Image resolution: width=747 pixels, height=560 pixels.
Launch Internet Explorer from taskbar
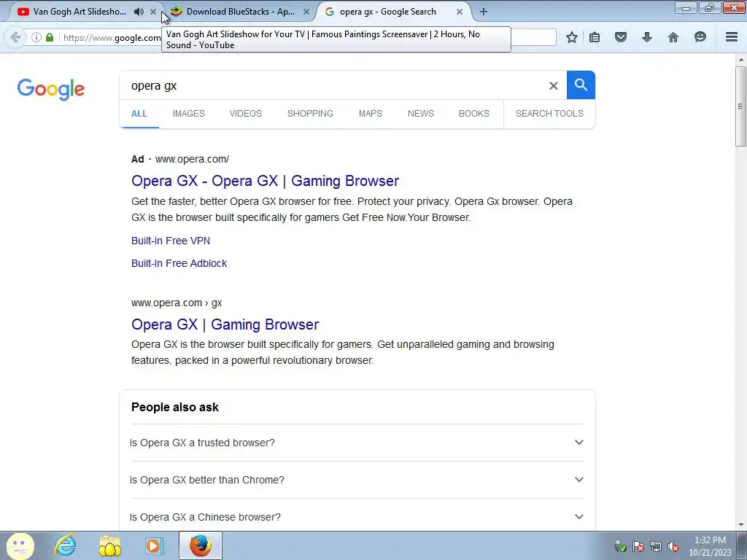click(x=65, y=545)
